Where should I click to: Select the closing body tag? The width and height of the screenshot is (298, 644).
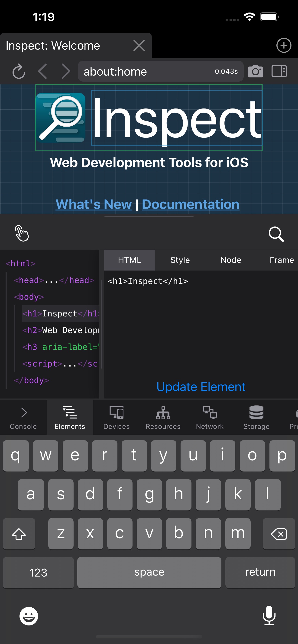click(32, 380)
